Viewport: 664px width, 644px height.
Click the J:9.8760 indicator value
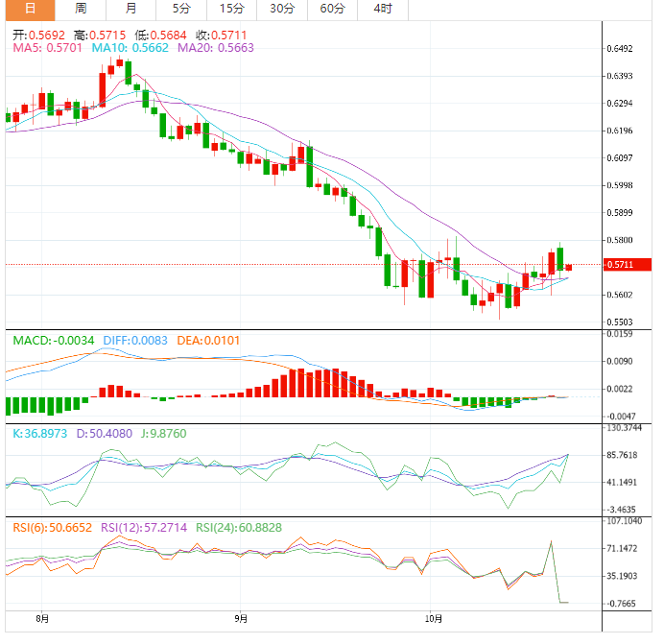(x=164, y=434)
